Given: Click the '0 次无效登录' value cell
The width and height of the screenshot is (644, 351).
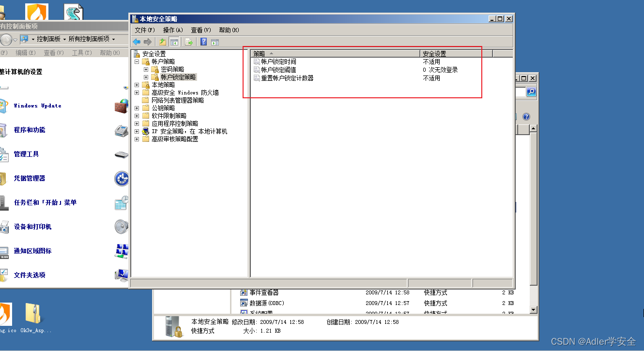Looking at the screenshot, I should (x=440, y=70).
